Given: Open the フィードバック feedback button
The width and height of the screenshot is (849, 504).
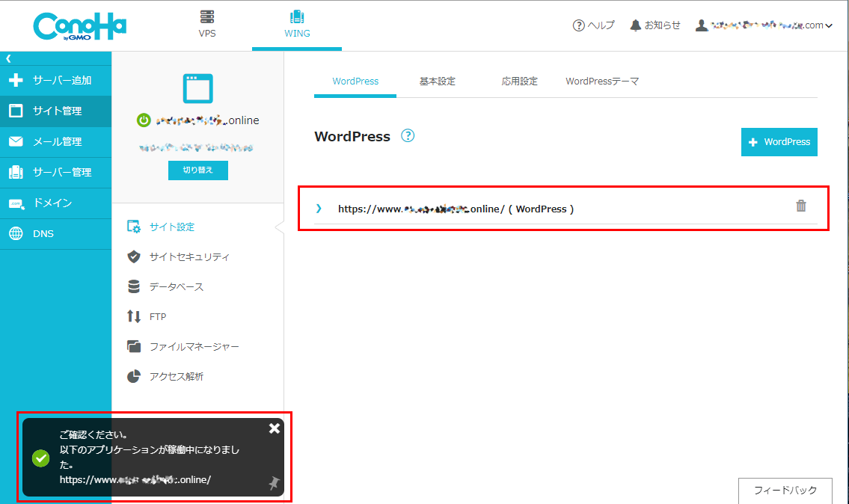Looking at the screenshot, I should tap(785, 491).
